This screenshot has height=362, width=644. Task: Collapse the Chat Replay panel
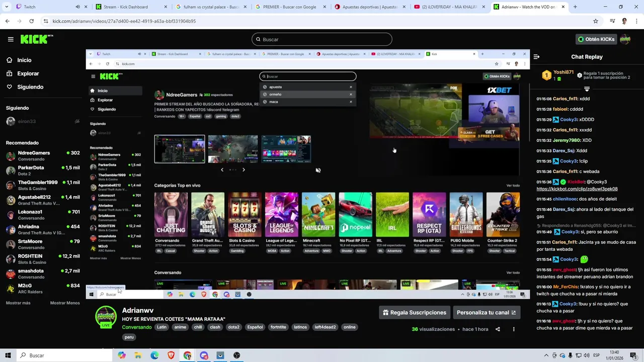pos(536,57)
